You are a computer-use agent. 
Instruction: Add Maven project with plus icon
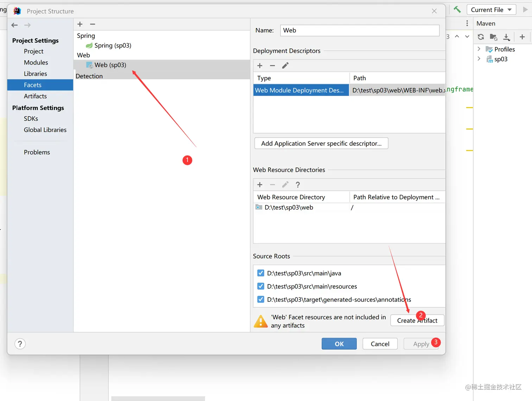tap(522, 37)
